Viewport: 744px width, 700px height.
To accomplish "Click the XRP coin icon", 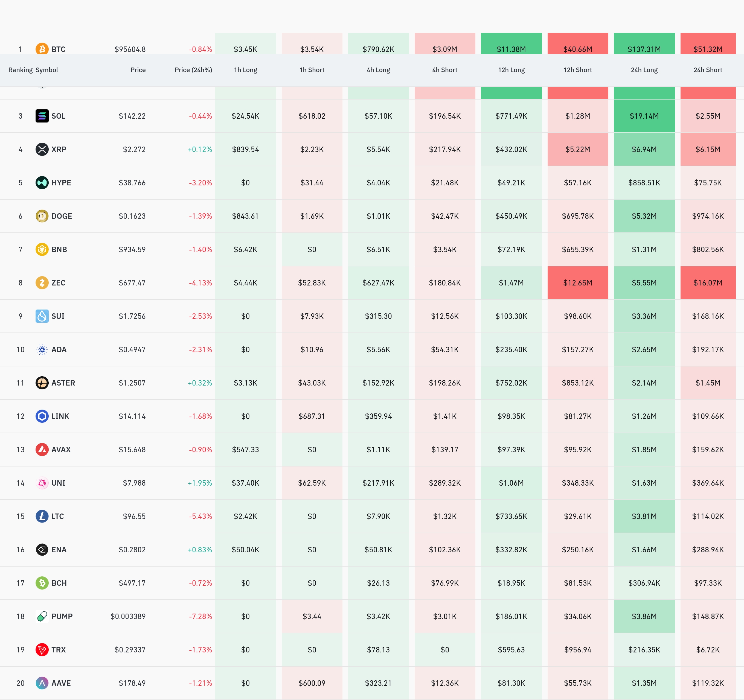I will 42,149.
